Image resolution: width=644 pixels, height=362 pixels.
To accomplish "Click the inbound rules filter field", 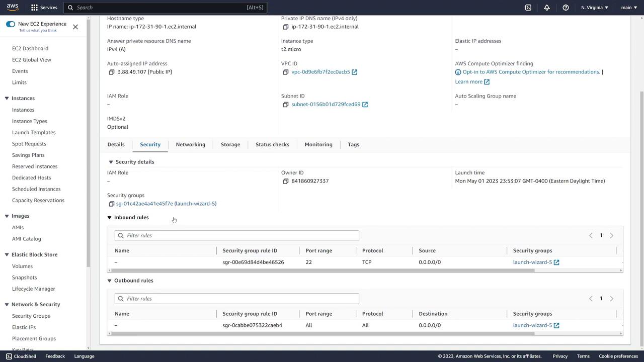I will click(236, 235).
